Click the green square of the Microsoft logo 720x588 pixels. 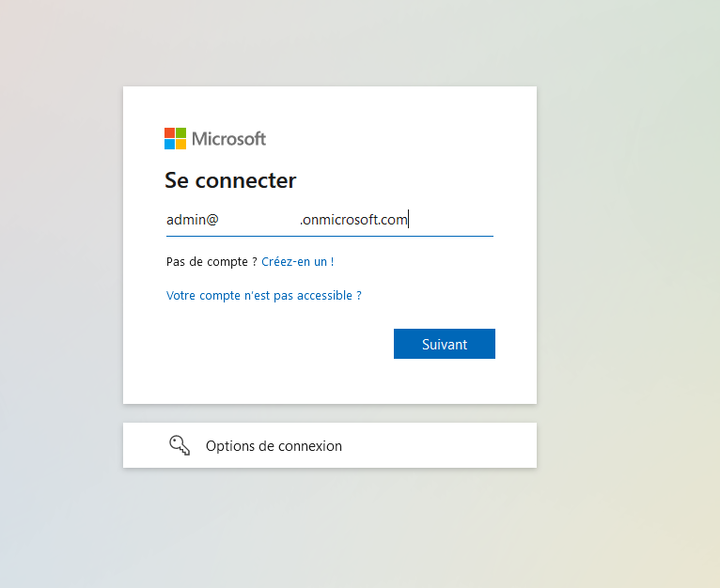click(180, 132)
